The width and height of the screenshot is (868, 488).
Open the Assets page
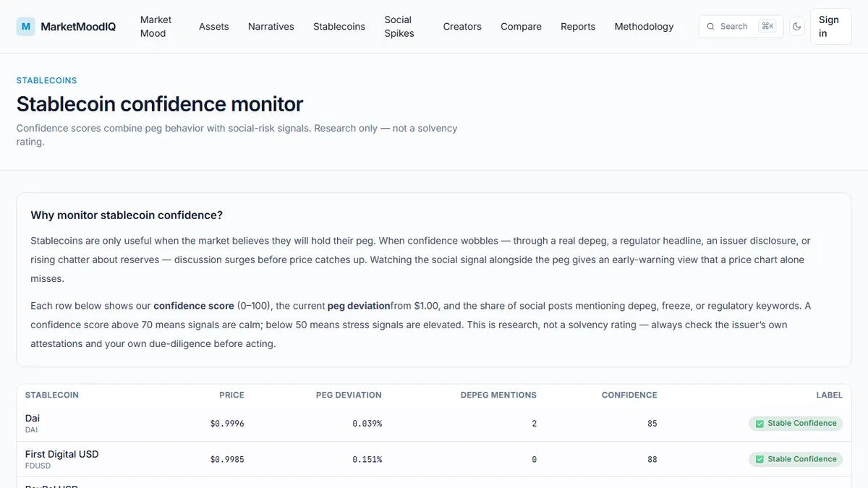(213, 27)
